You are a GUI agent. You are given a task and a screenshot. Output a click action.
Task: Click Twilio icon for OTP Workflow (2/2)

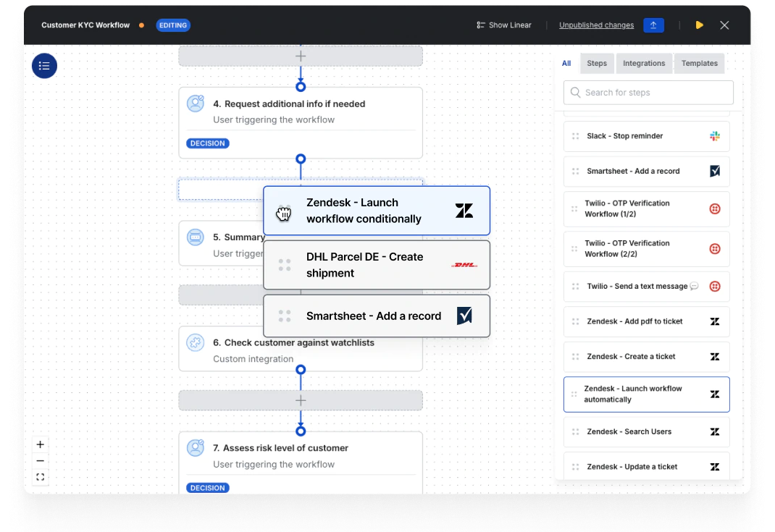coord(715,249)
